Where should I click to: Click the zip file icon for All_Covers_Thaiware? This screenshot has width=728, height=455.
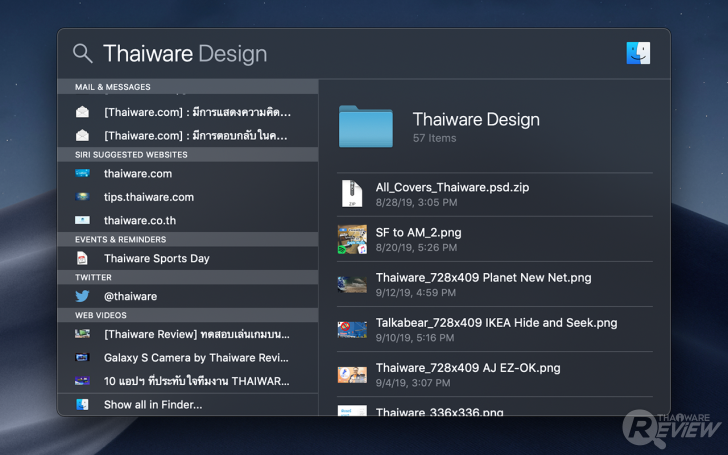click(x=352, y=194)
